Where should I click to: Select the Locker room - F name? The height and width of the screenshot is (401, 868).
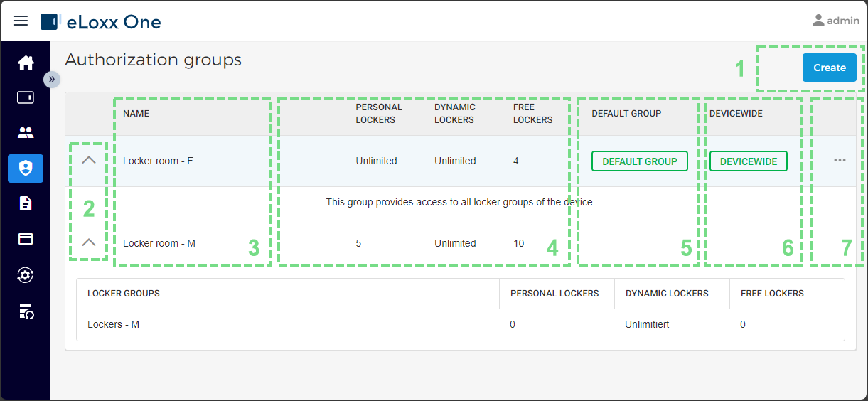[x=158, y=161]
